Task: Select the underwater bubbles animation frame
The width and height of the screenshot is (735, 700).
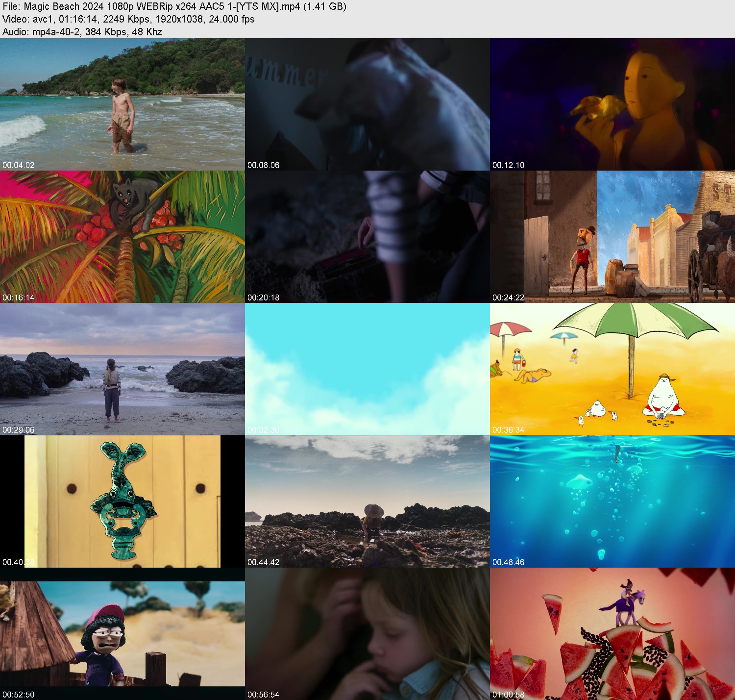Action: click(612, 501)
